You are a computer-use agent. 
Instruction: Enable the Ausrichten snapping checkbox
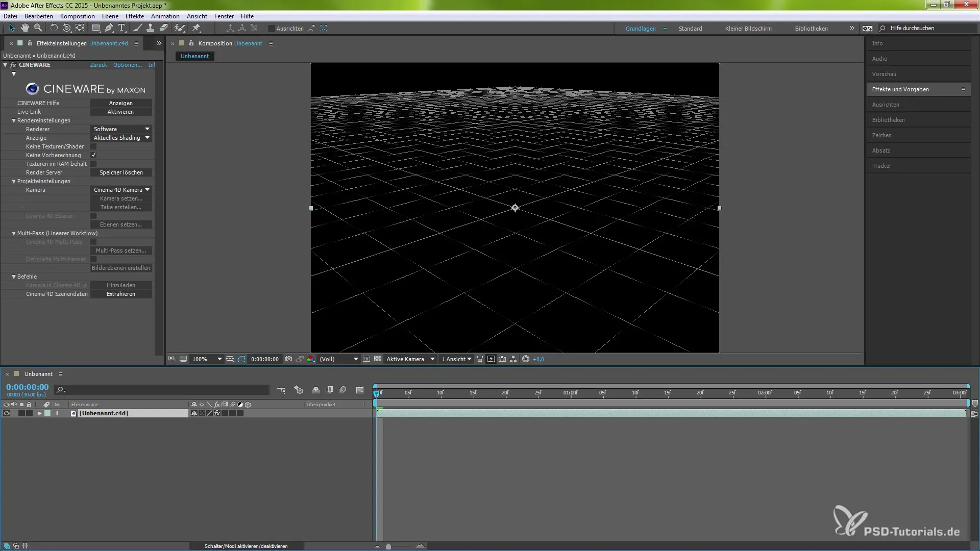(x=272, y=29)
